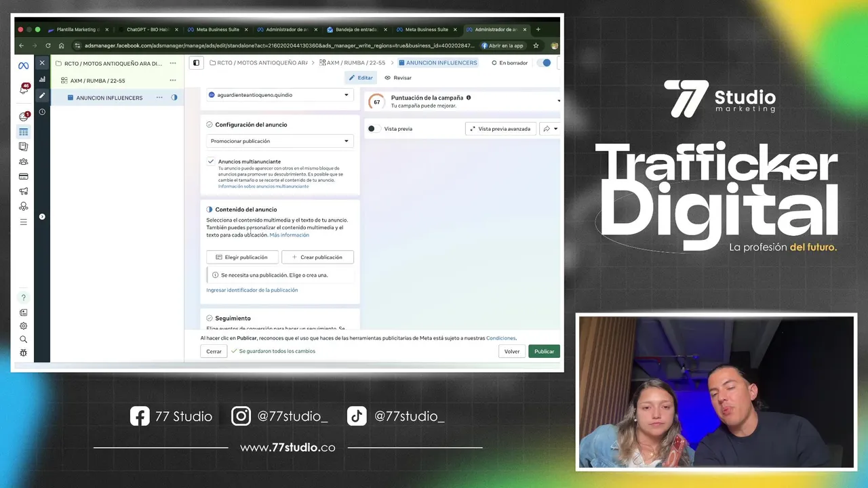Click the Search magnifier icon in rail

coord(24,339)
